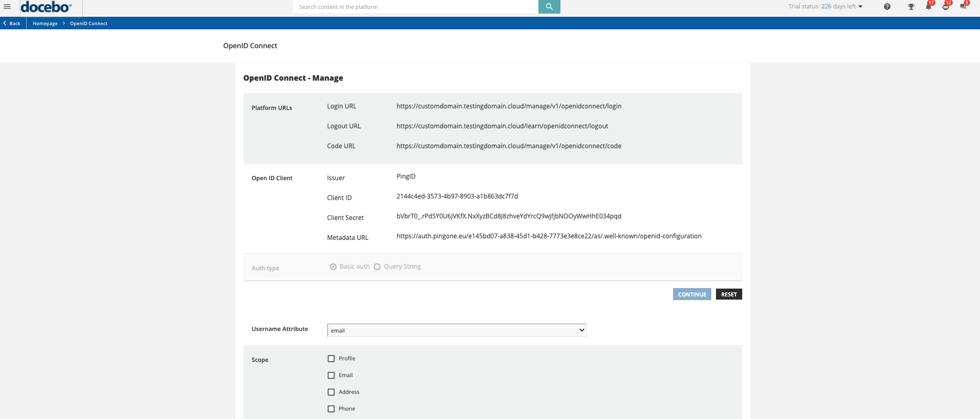Click the CONTINUE button
Screen dimensions: 980x419
pos(692,294)
